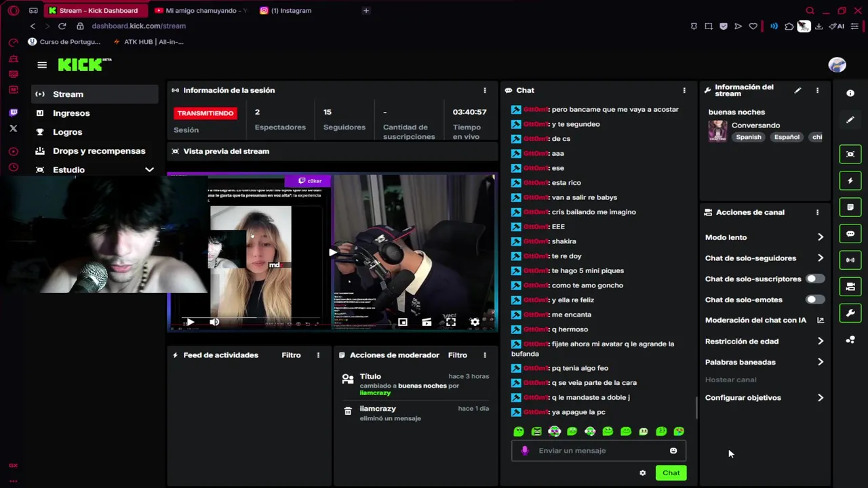Viewport: 868px width, 488px height.
Task: Click the three-dots cluster icon in sidebar
Action: coord(850,340)
